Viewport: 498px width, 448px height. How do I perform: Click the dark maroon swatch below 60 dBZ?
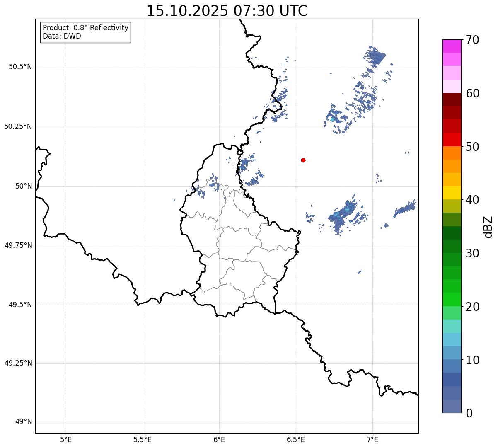coord(452,99)
